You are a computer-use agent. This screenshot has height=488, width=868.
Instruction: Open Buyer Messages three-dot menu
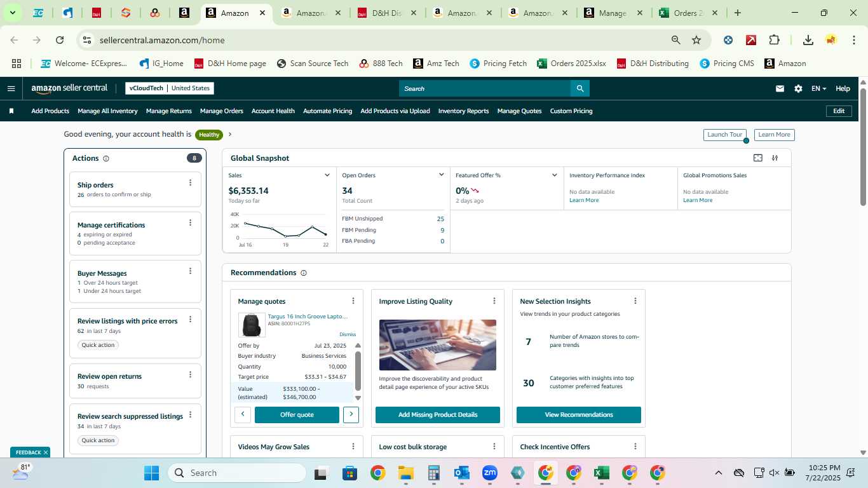(x=190, y=271)
